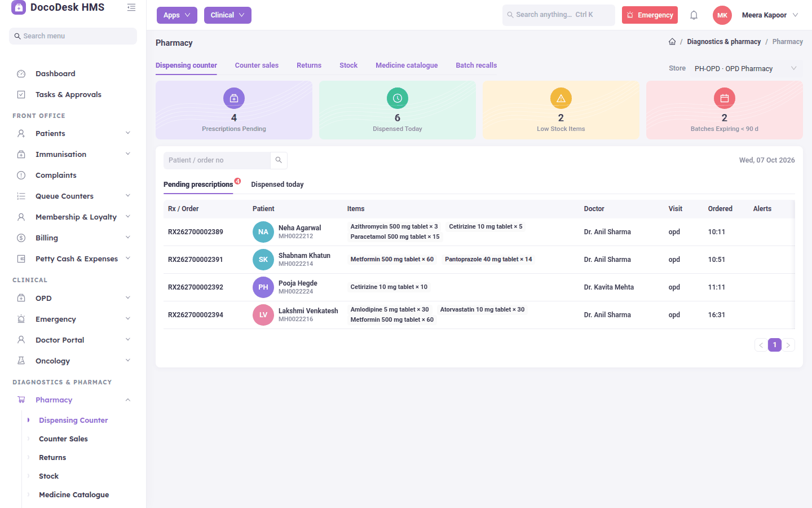812x508 pixels.
Task: Switch to the Returns tab
Action: pos(309,65)
